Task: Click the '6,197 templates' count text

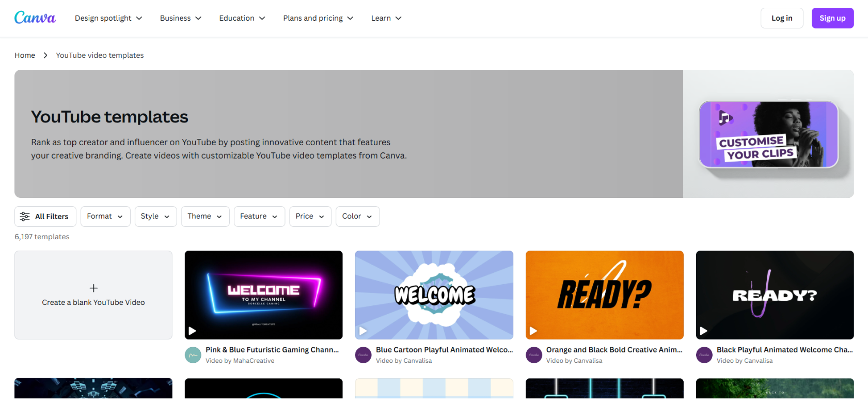Action: (42, 237)
